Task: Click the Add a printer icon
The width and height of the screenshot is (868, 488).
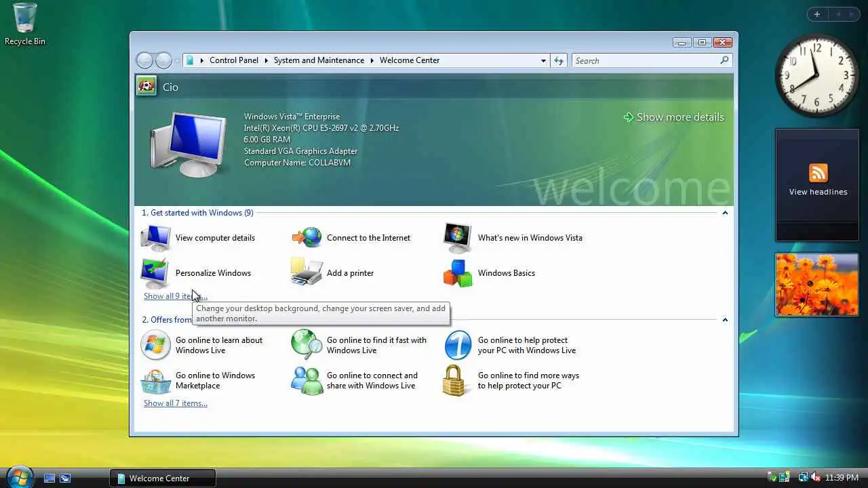Action: 307,272
